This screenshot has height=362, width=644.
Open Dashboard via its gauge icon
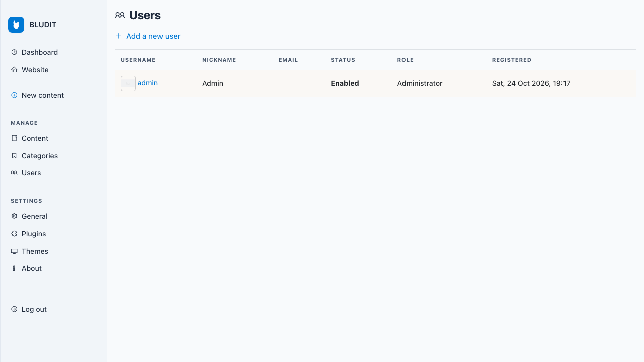14,52
